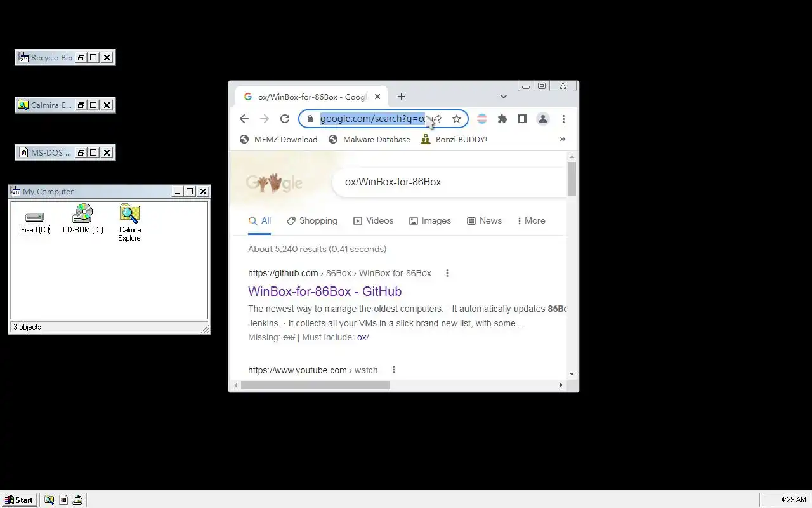The image size is (812, 508).
Task: Open the Start menu
Action: point(18,500)
